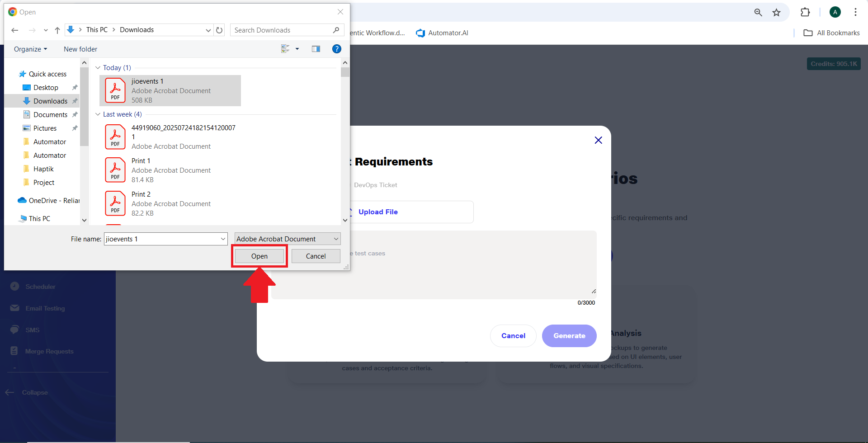Cancel the file open dialog
This screenshot has width=868, height=443.
[316, 256]
